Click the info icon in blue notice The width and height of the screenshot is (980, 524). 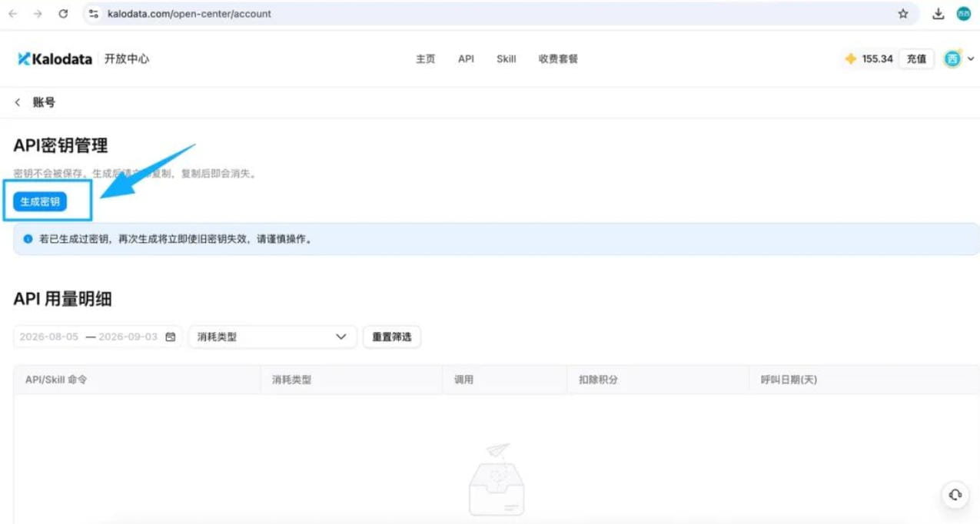point(28,239)
